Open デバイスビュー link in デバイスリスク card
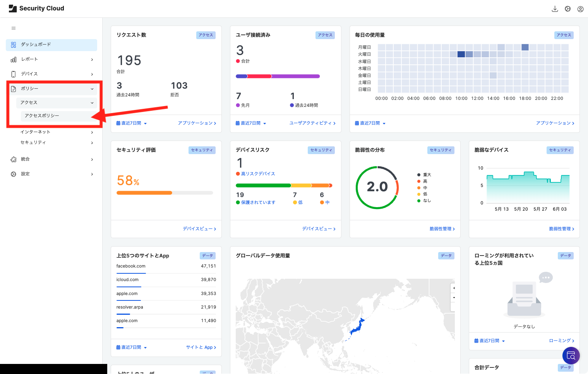This screenshot has width=588, height=374. click(319, 229)
